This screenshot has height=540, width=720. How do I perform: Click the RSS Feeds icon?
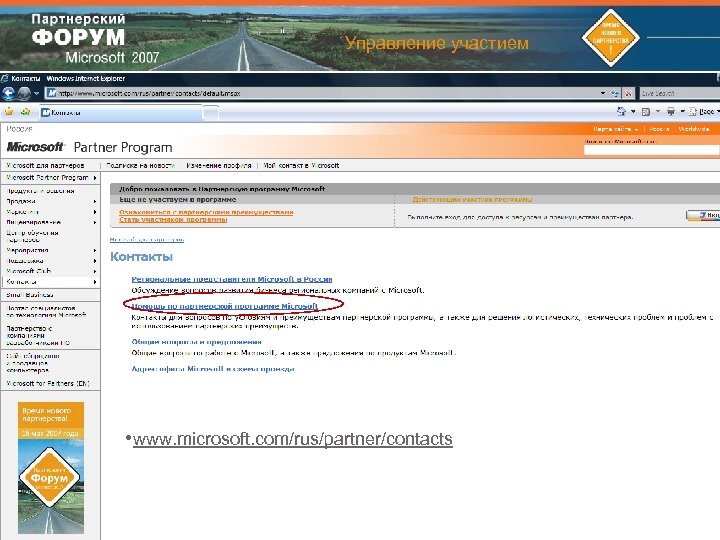tap(646, 111)
